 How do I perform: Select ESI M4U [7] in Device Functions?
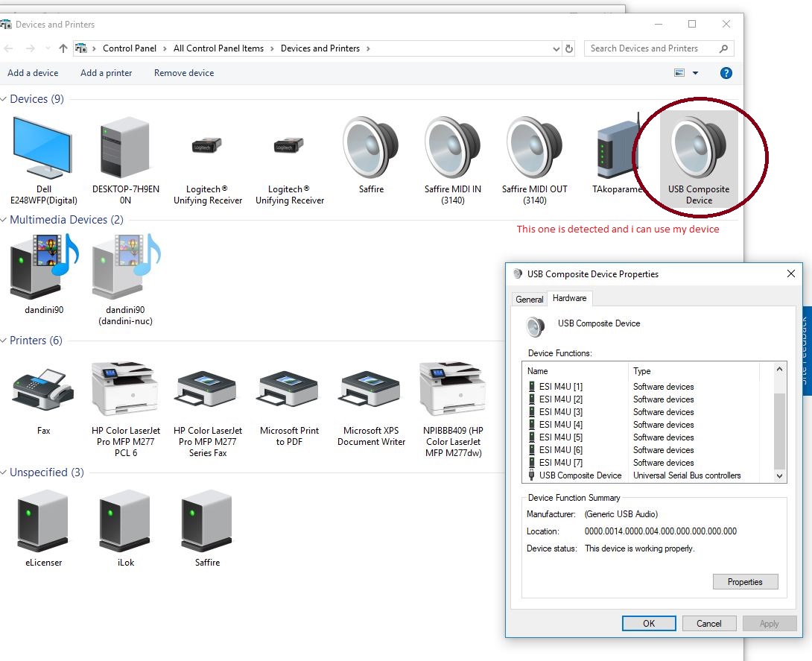tap(641, 463)
